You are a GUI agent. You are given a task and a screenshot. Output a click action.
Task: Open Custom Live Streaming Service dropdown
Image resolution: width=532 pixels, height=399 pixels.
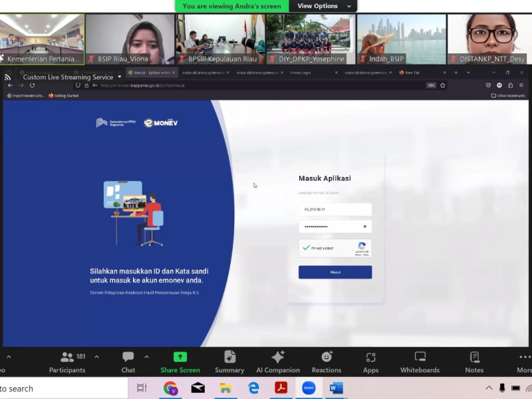pos(120,77)
